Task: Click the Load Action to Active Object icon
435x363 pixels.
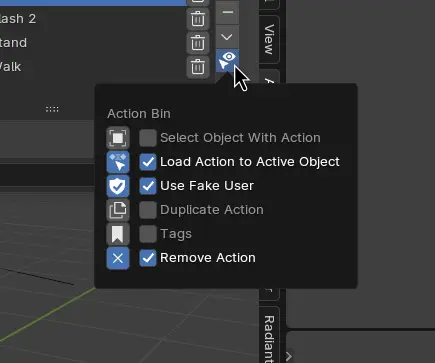Action: [x=118, y=162]
